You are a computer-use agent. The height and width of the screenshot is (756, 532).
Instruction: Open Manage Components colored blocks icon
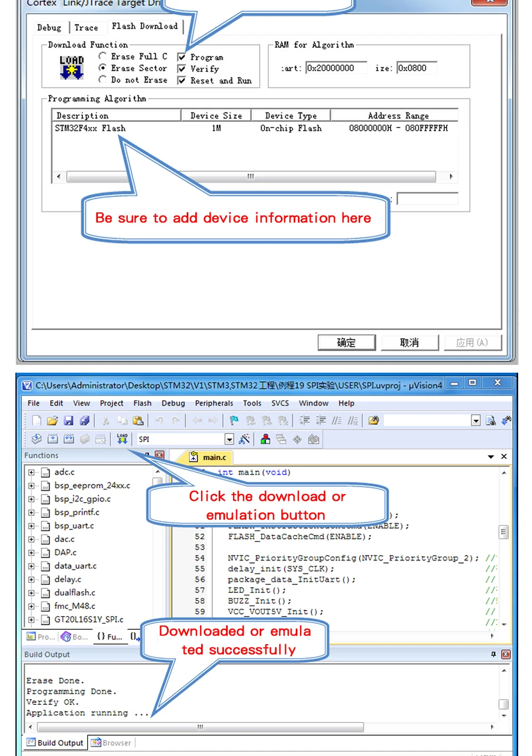coord(265,439)
